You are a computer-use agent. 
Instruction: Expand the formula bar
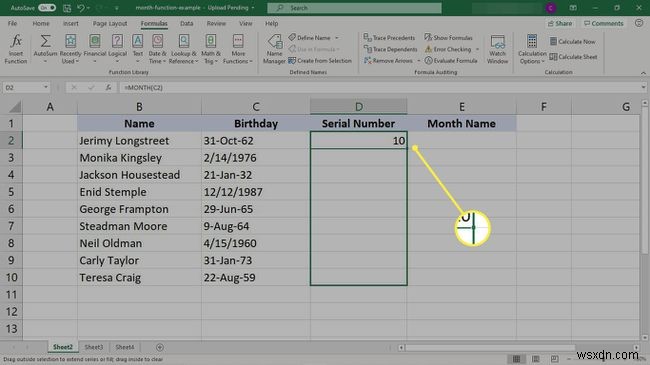tap(643, 88)
